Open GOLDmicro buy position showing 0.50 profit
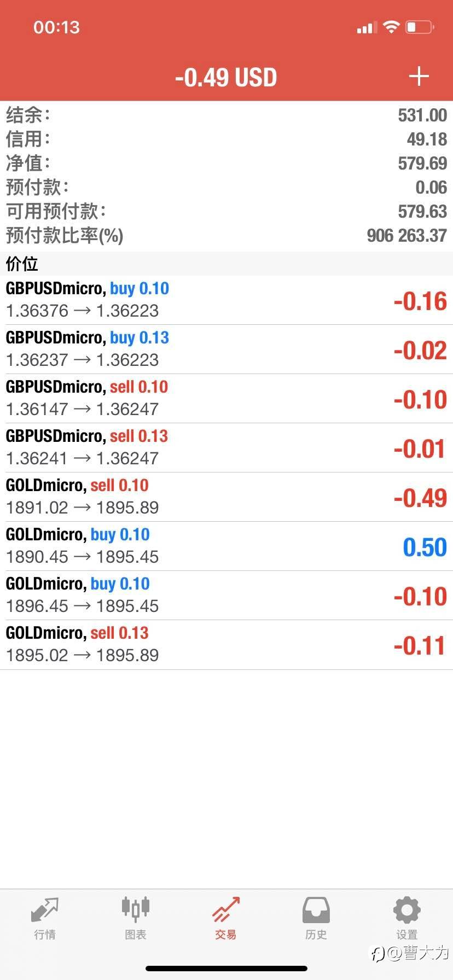 pyautogui.click(x=226, y=546)
